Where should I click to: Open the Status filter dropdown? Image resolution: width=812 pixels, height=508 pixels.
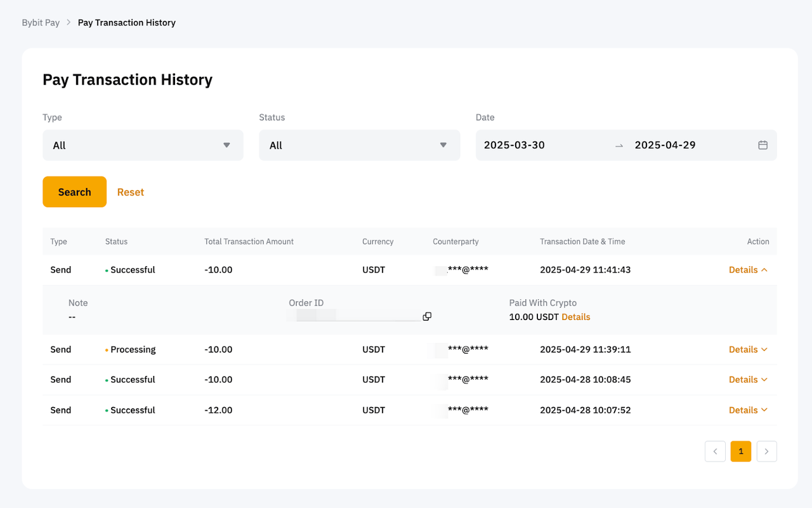(359, 145)
